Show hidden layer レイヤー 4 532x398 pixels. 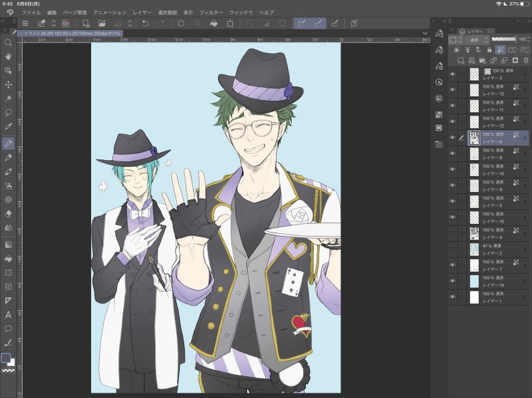(x=452, y=233)
